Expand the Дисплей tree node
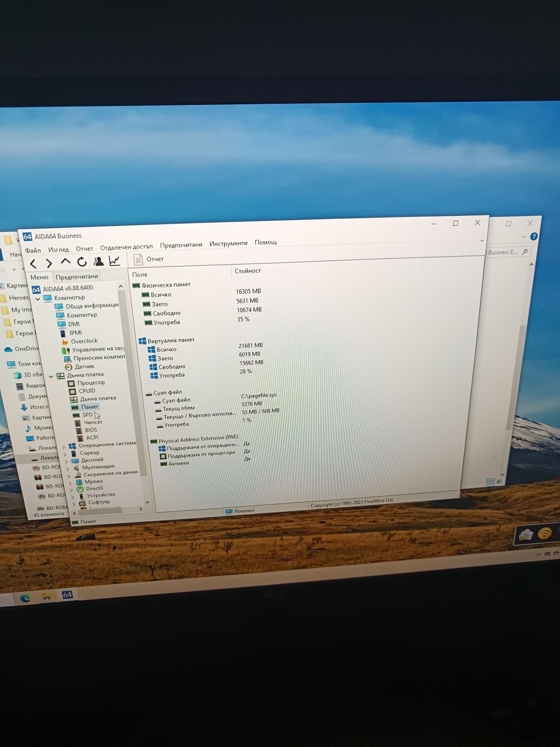This screenshot has width=560, height=747. click(66, 462)
